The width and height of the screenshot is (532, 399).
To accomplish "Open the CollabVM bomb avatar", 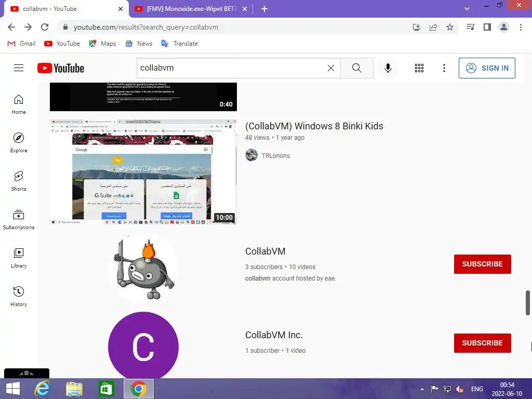I will coord(143,268).
